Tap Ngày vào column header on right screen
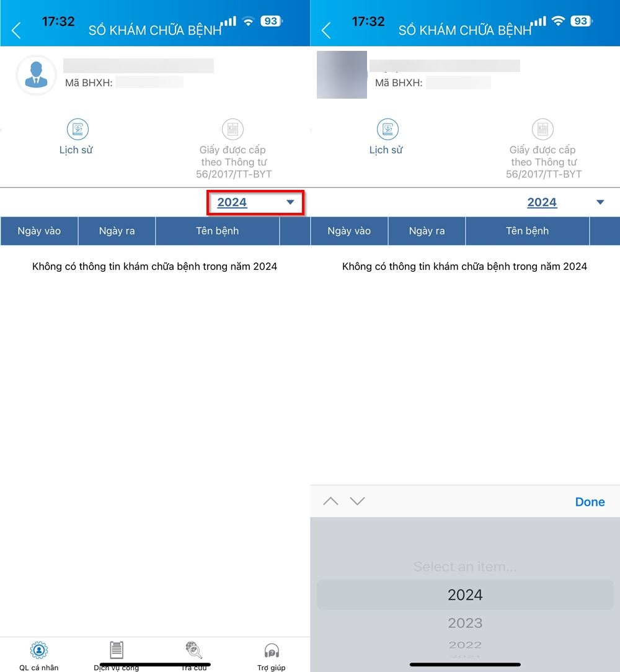This screenshot has width=620, height=672. click(x=349, y=231)
